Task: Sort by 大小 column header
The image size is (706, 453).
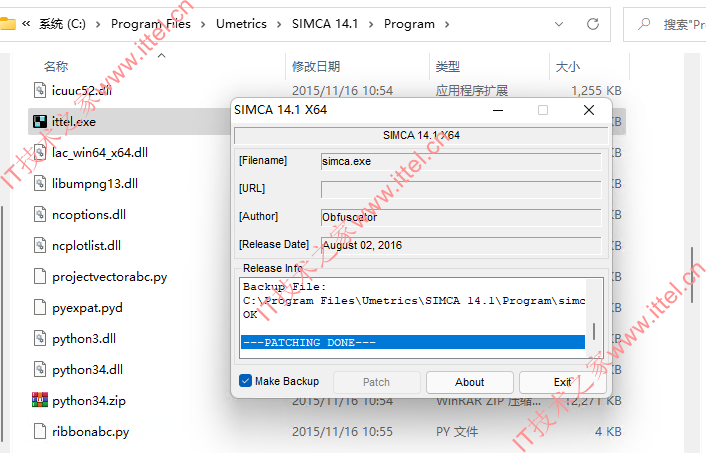Action: click(x=568, y=67)
